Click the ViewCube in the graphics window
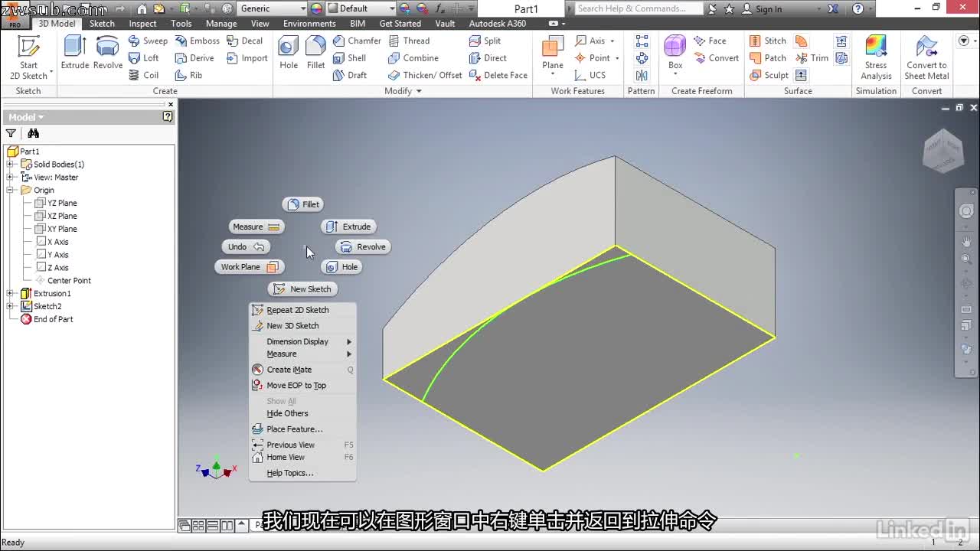This screenshot has height=551, width=980. [942, 150]
